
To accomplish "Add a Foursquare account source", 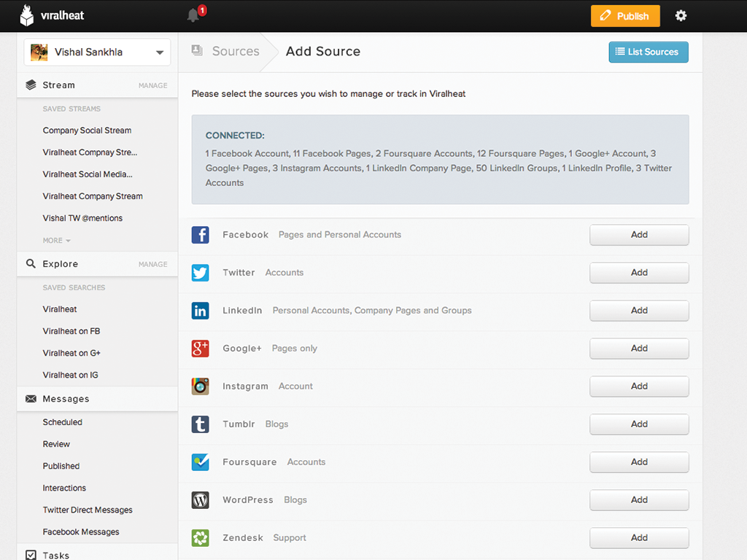I will click(x=638, y=462).
